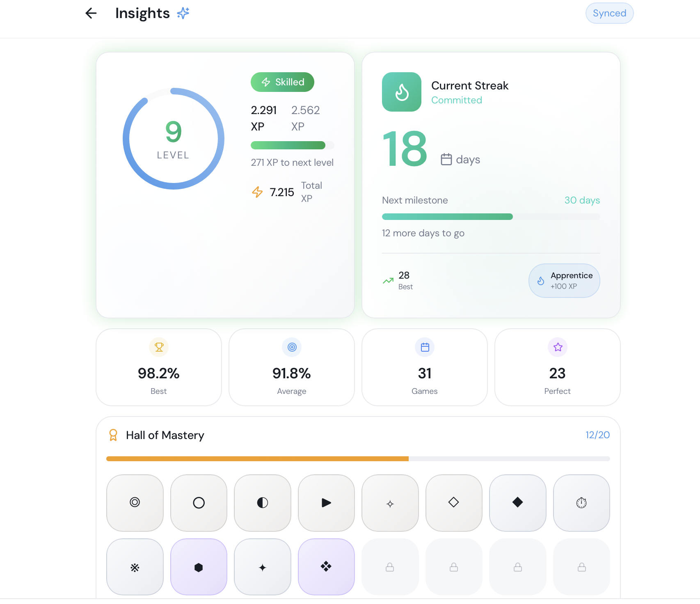Expand the 12/20 mastery counter

(x=597, y=435)
